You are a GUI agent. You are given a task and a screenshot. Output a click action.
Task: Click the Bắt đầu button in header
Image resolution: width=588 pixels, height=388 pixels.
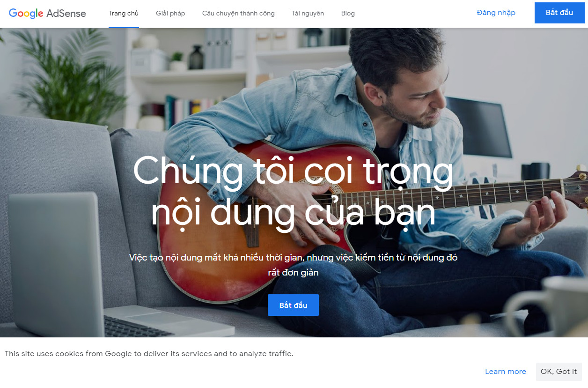click(559, 13)
